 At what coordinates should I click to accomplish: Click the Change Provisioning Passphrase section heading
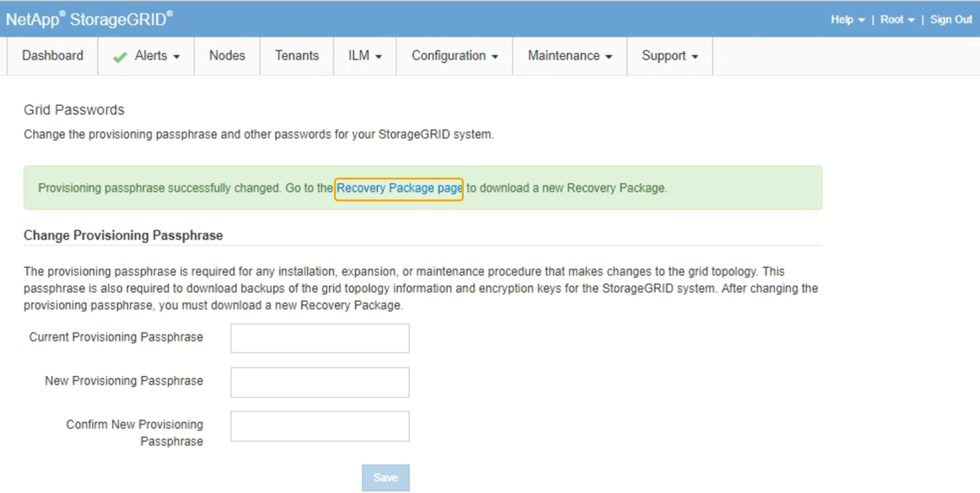click(x=123, y=235)
